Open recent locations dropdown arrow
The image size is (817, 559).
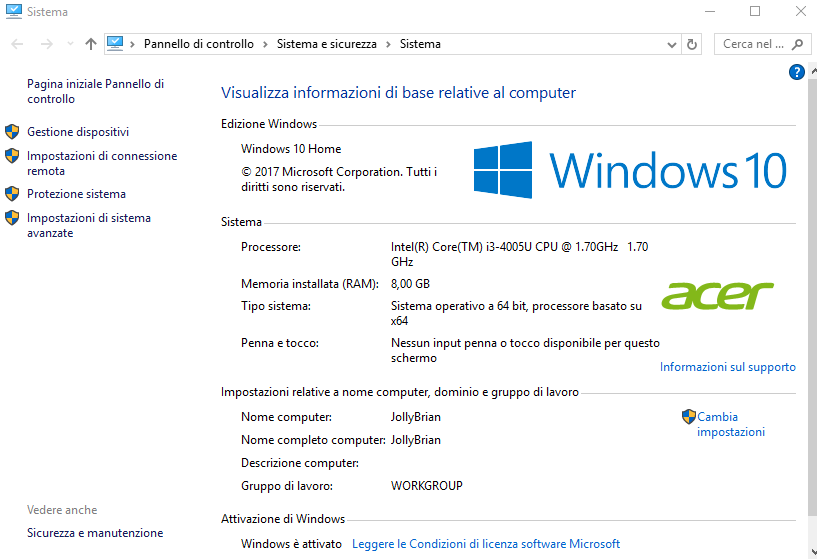click(x=70, y=44)
